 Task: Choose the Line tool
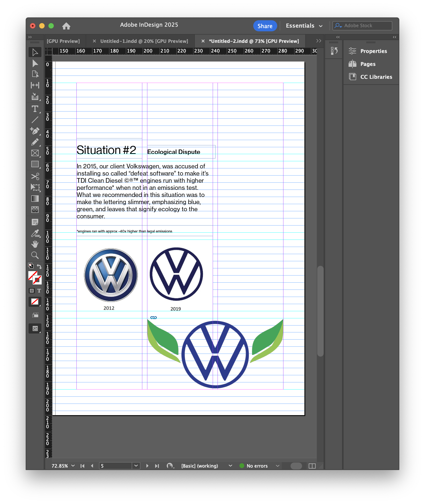(35, 120)
